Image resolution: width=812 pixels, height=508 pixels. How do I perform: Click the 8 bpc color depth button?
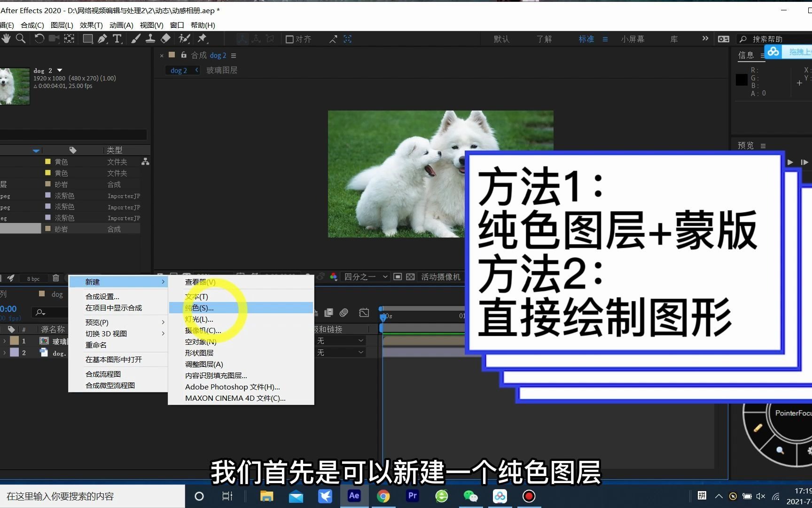[x=33, y=279]
